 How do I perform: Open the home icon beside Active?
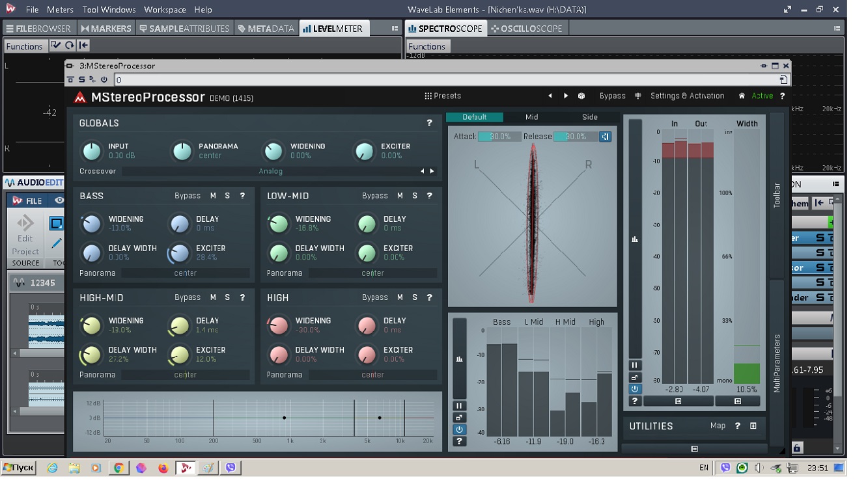click(741, 96)
